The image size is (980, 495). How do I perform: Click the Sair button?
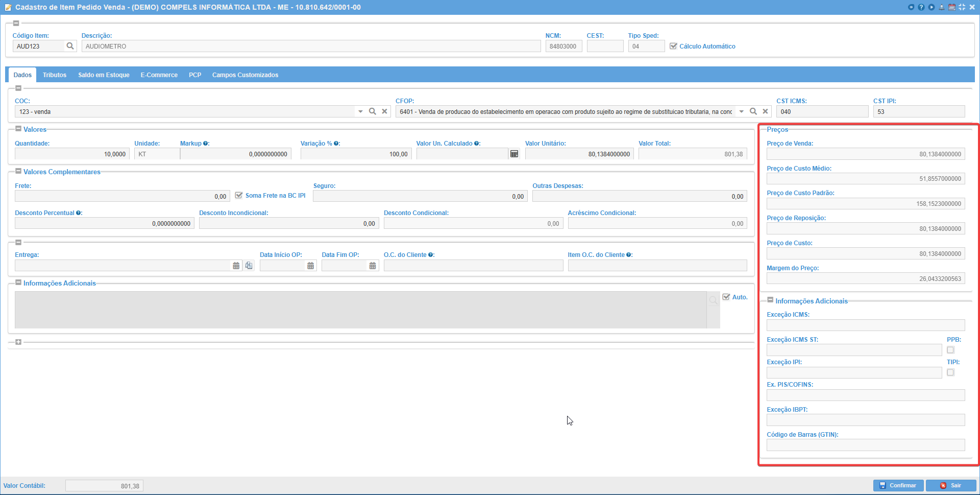tap(951, 485)
